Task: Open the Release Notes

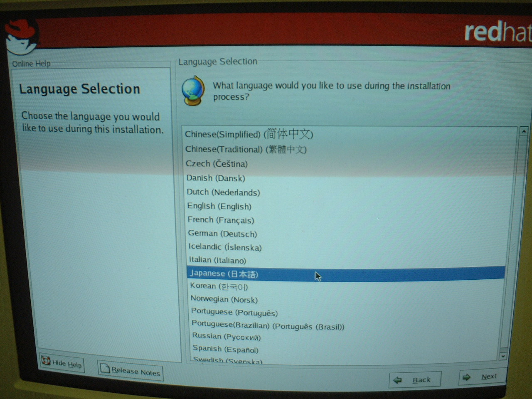Action: pyautogui.click(x=131, y=370)
